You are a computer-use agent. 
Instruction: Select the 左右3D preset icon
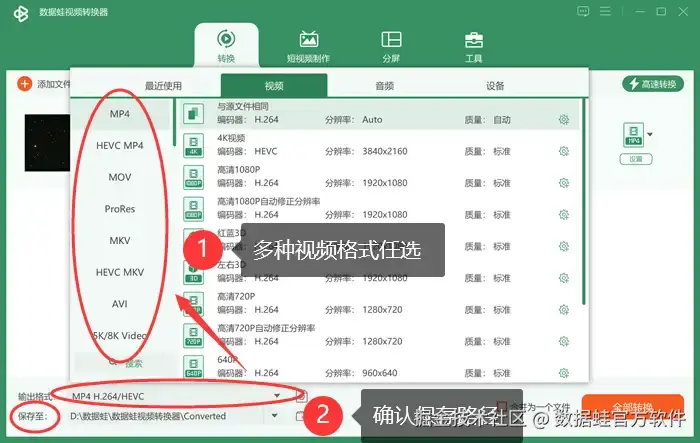tap(193, 272)
